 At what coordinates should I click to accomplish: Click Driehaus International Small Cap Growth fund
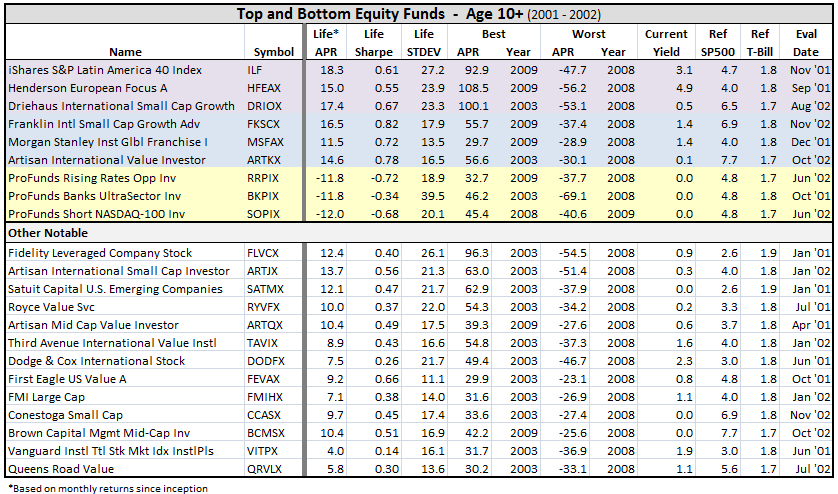(x=121, y=106)
